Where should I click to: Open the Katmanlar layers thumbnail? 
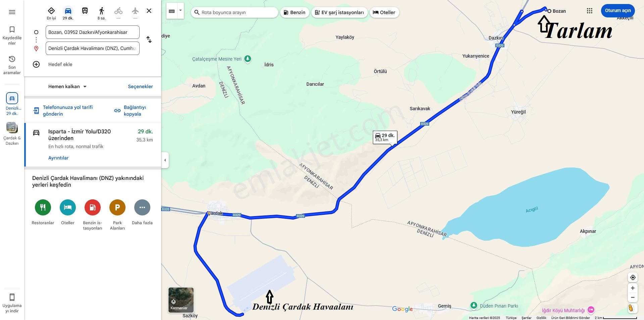point(181,300)
